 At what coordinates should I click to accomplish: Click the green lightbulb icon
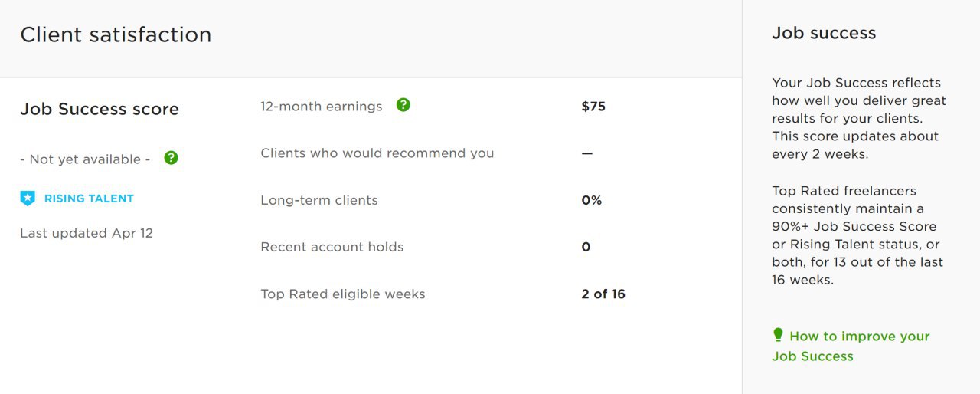pos(778,335)
